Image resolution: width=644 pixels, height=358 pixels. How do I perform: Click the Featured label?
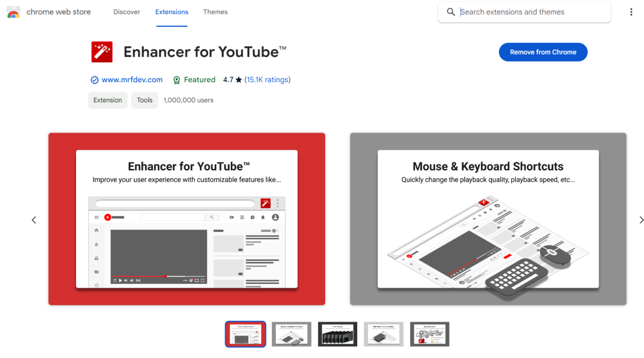tap(199, 80)
